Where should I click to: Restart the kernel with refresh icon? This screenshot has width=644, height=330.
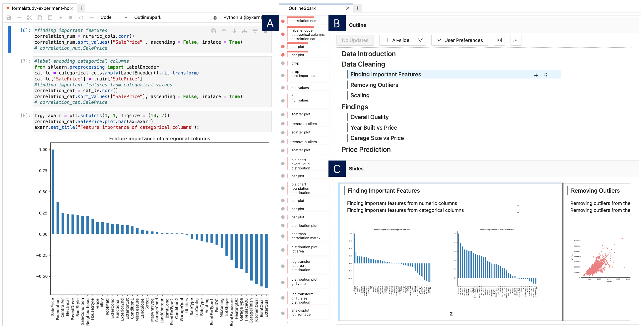click(81, 17)
